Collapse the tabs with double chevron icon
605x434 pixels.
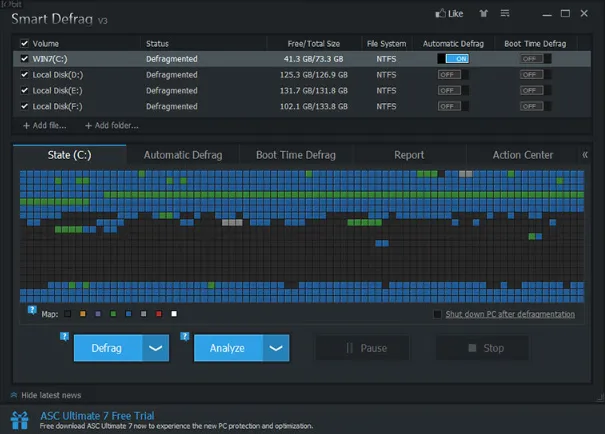click(x=585, y=155)
